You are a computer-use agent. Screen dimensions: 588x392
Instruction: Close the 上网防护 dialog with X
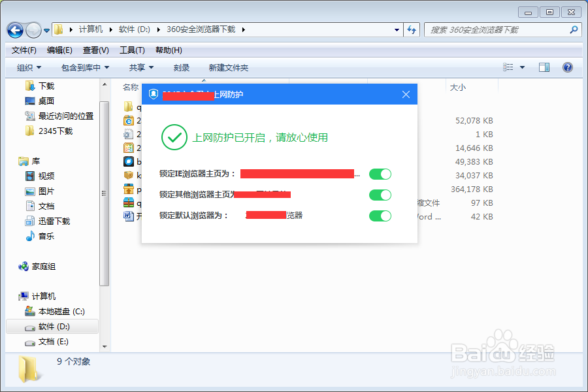(406, 95)
